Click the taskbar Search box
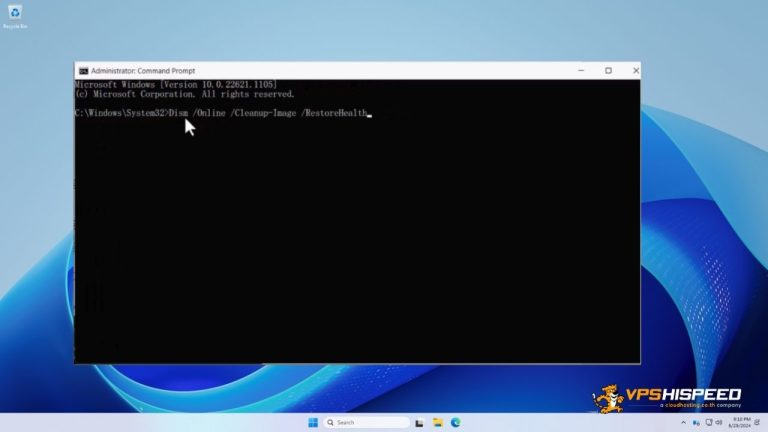 (x=366, y=422)
